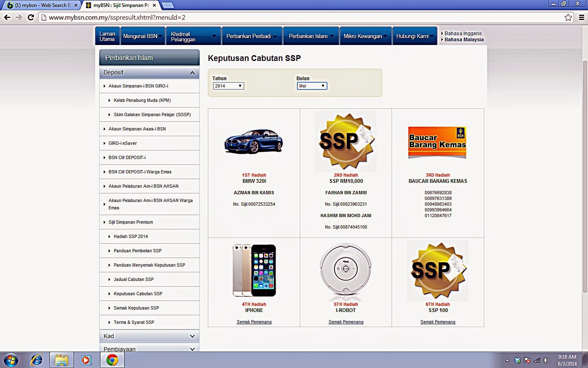This screenshot has height=368, width=588.
Task: Open the media player taskbar icon
Action: point(86,360)
